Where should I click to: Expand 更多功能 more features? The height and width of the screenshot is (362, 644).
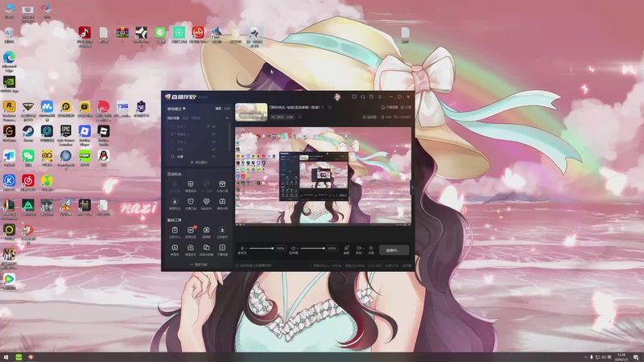(x=199, y=265)
